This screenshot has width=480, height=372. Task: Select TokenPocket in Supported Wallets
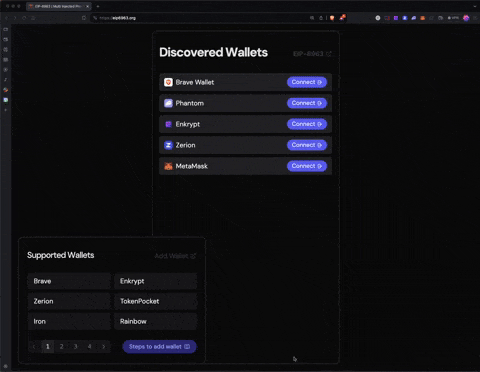tap(155, 301)
